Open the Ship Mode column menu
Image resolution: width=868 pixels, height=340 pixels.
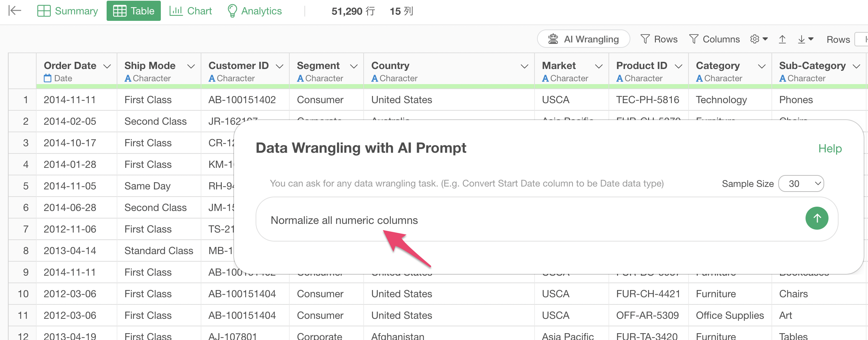click(191, 66)
